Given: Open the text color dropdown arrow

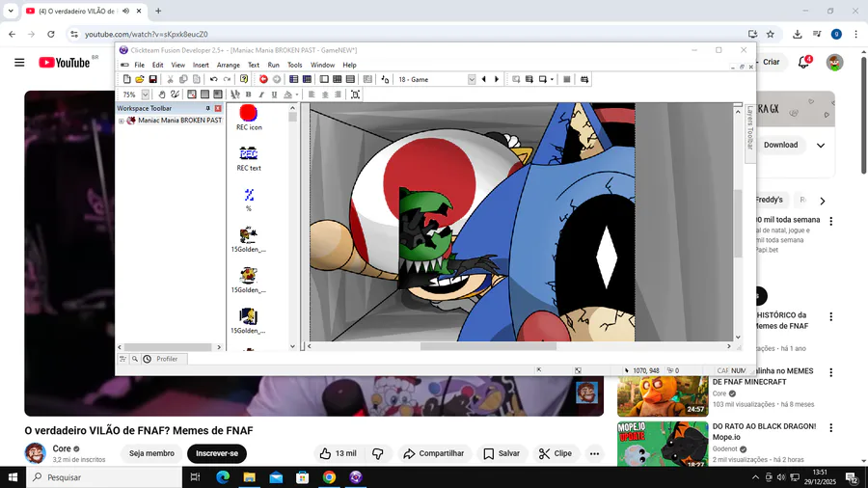Looking at the screenshot, I should point(297,95).
